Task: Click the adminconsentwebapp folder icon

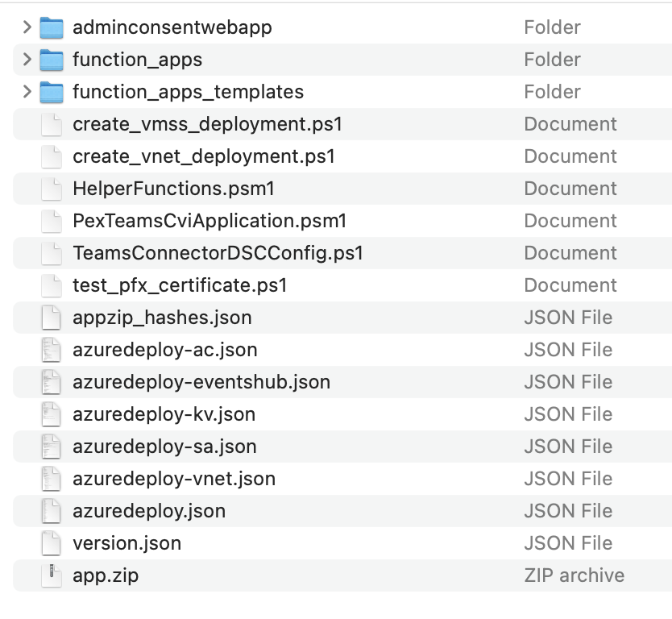Action: point(52,27)
